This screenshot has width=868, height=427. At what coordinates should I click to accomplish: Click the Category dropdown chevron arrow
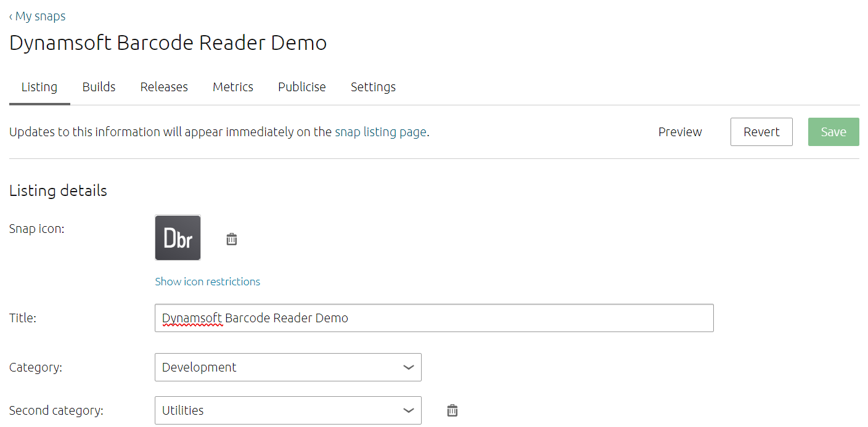pos(408,367)
